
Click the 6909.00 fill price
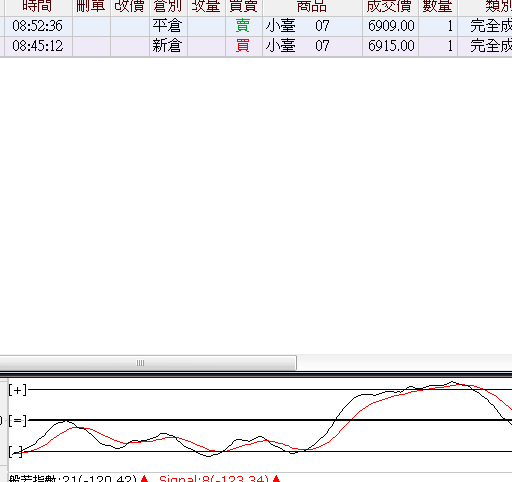tap(390, 26)
